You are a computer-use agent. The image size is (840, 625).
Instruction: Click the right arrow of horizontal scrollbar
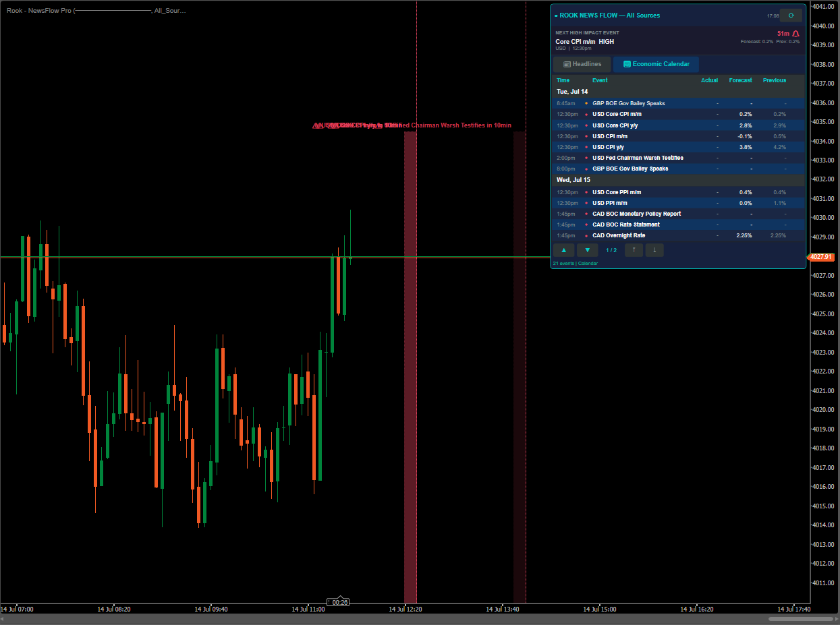(837, 619)
